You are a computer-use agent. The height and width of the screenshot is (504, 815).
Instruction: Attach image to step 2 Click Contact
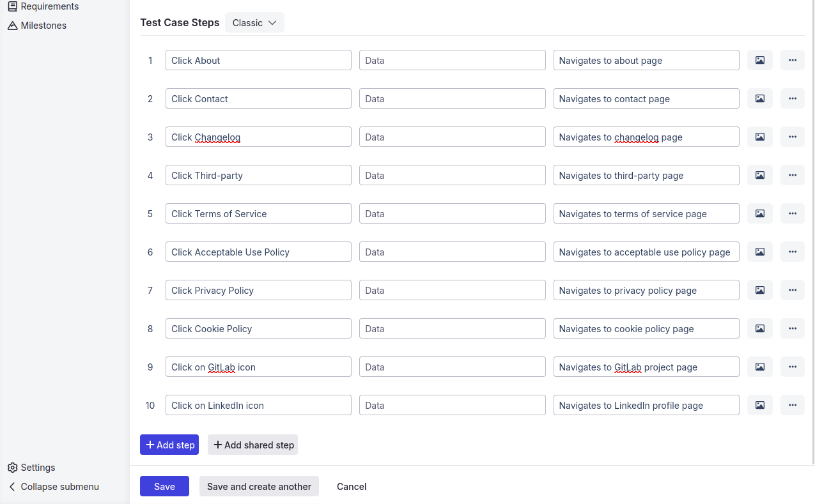(x=760, y=98)
